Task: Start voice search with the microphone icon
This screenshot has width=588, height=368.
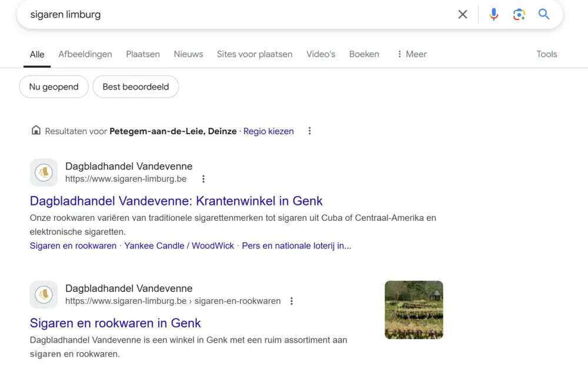Action: 493,14
